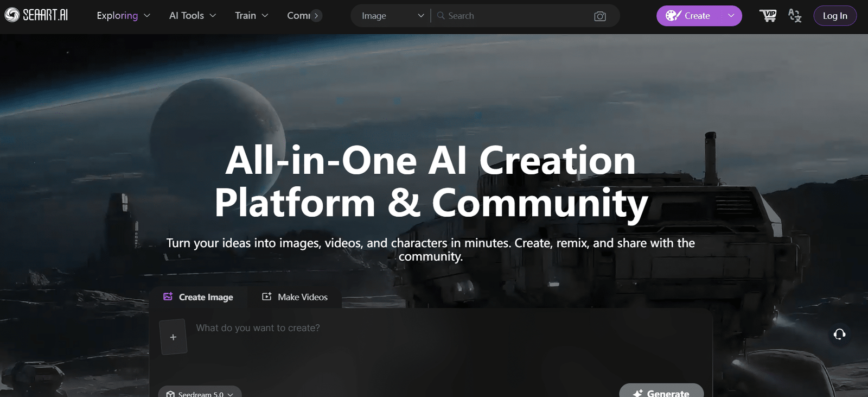
Task: Click the language translation icon
Action: point(795,16)
